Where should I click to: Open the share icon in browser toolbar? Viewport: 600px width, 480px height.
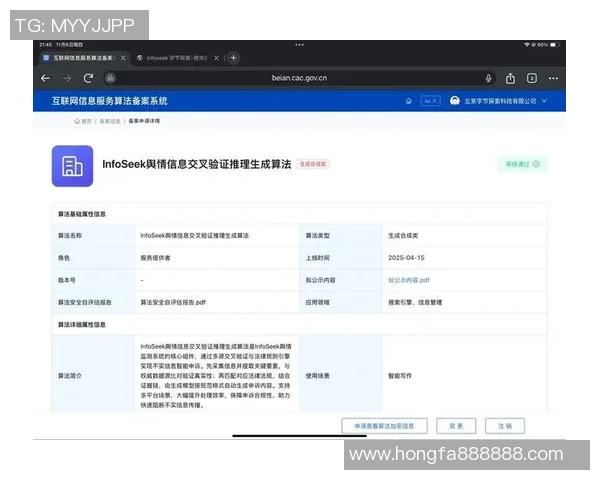510,78
